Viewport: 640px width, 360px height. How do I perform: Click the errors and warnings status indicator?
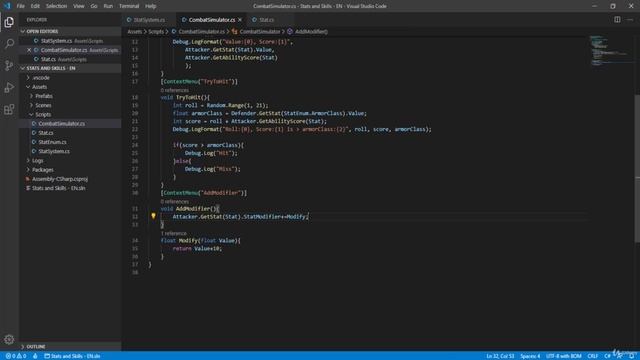point(16,356)
